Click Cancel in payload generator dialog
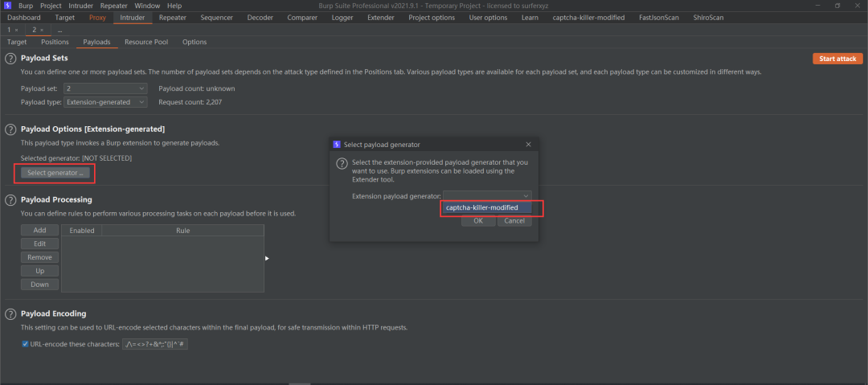The width and height of the screenshot is (868, 385). tap(515, 220)
